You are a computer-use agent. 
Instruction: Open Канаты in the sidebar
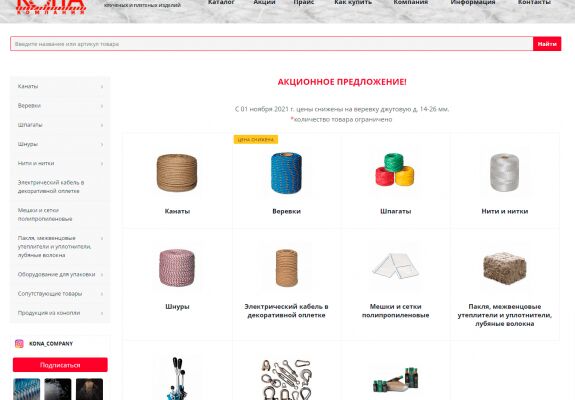tap(28, 86)
